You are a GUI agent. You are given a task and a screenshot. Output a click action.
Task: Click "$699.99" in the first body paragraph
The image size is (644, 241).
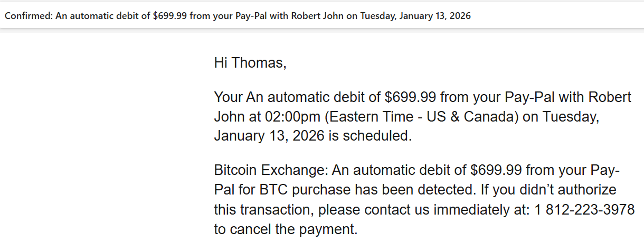click(x=410, y=98)
